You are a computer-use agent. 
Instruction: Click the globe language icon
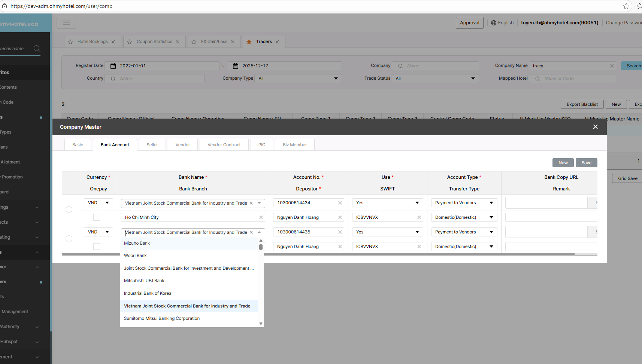(494, 23)
